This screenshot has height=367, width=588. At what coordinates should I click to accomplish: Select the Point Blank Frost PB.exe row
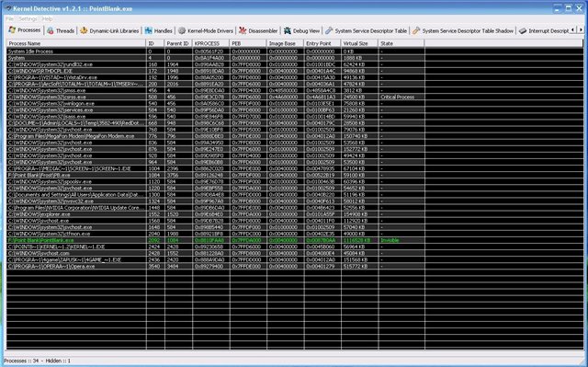(x=216, y=175)
